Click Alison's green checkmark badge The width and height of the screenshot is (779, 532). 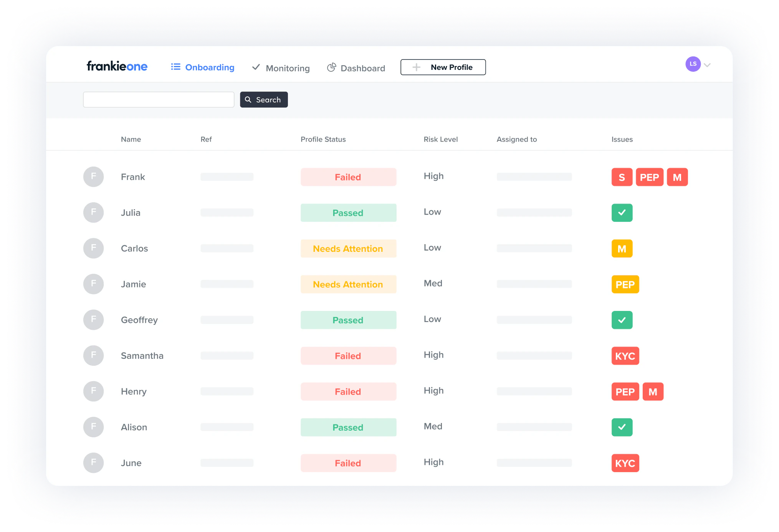(622, 427)
